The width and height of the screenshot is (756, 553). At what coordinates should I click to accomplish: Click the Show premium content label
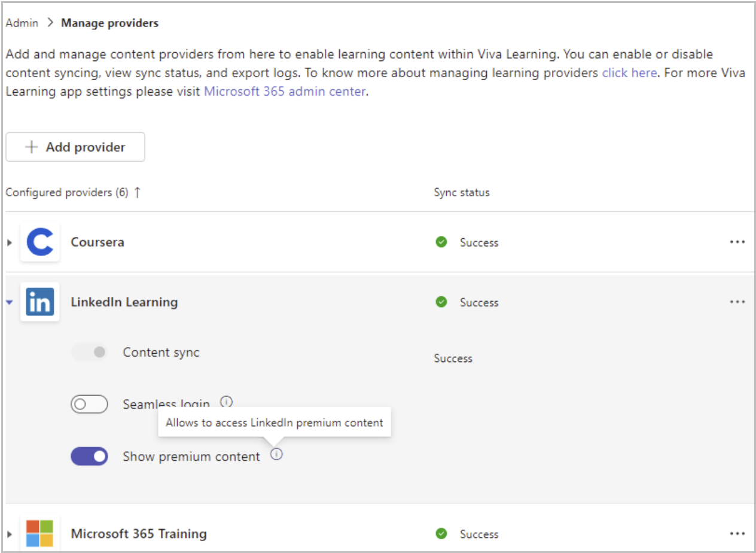(191, 457)
